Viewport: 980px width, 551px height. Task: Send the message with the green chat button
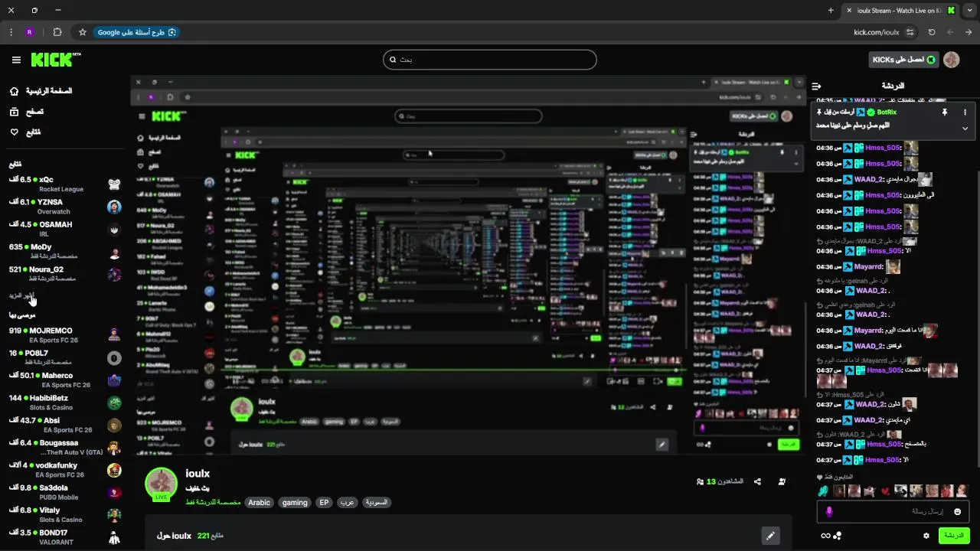pyautogui.click(x=954, y=536)
